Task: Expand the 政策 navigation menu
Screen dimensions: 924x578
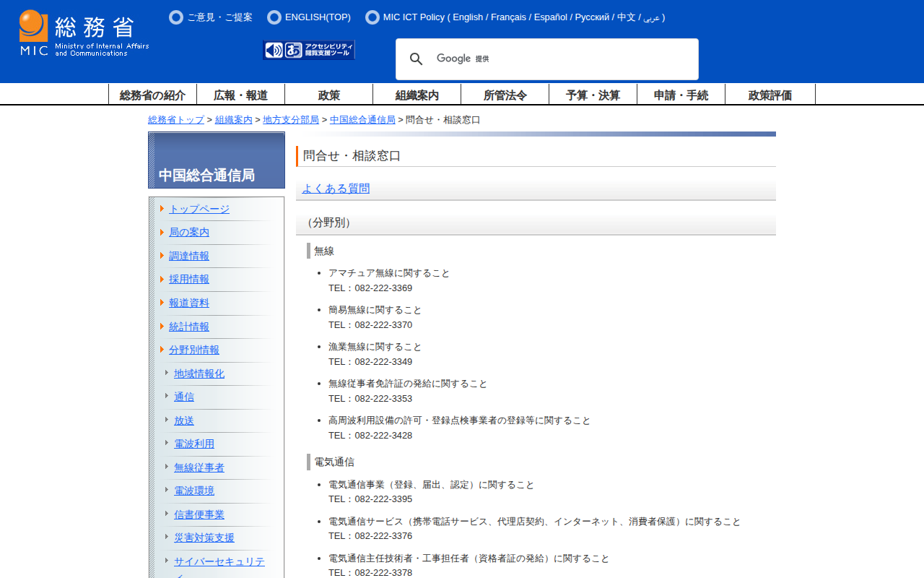Action: (x=328, y=95)
